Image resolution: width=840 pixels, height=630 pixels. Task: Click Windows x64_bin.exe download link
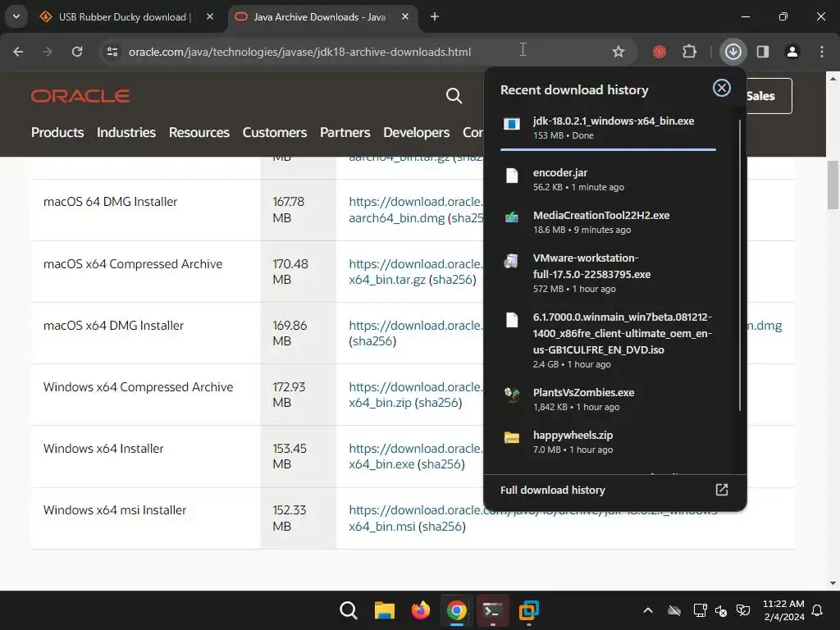pyautogui.click(x=381, y=464)
